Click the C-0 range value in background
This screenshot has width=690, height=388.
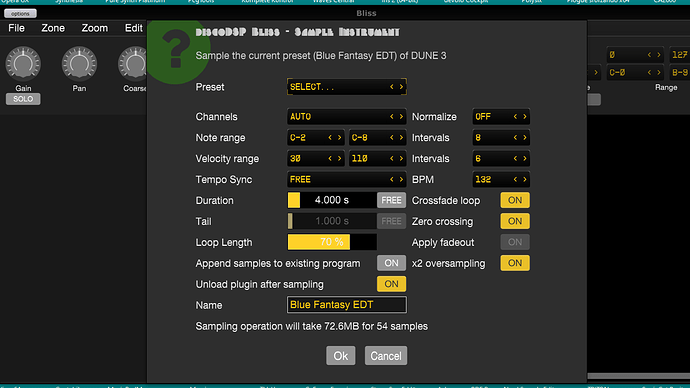click(x=635, y=73)
